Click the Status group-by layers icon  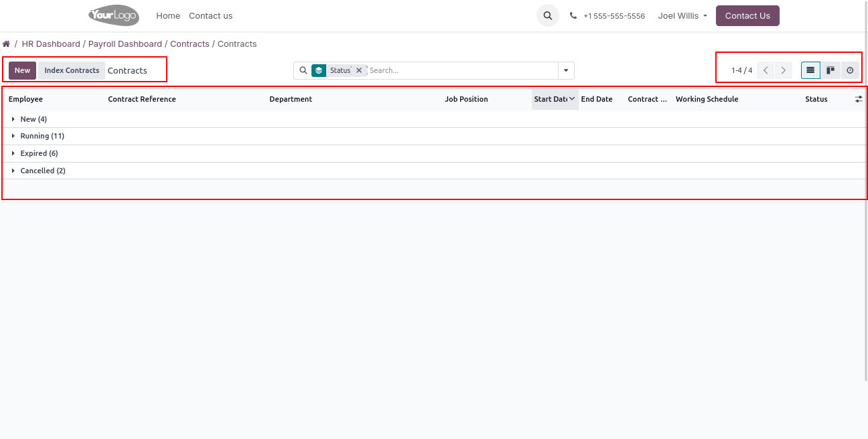pos(319,70)
